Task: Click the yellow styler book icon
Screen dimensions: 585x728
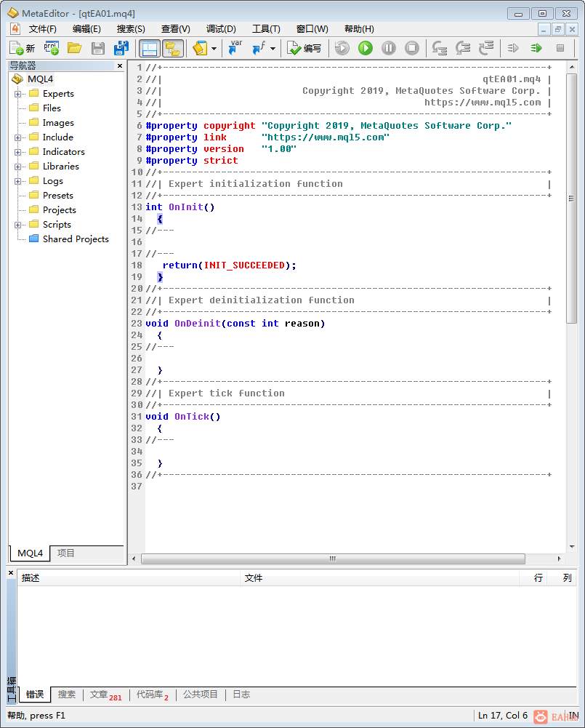Action: 200,48
